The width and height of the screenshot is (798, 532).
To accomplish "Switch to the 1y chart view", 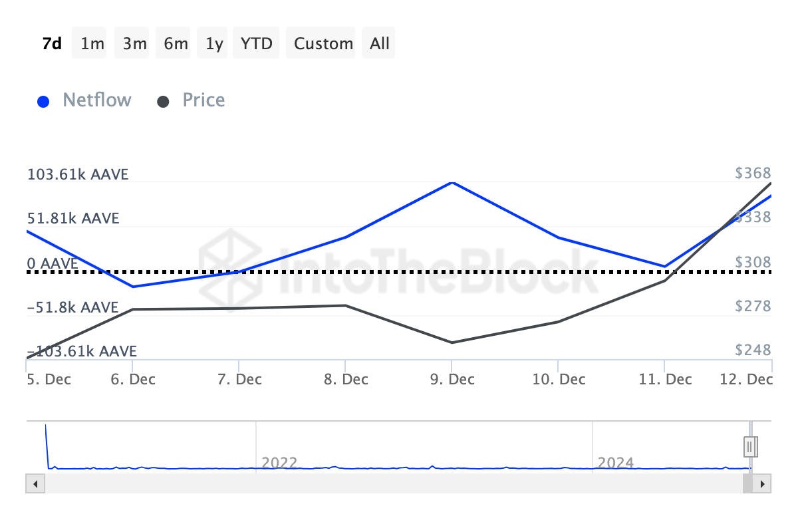I will pyautogui.click(x=211, y=43).
